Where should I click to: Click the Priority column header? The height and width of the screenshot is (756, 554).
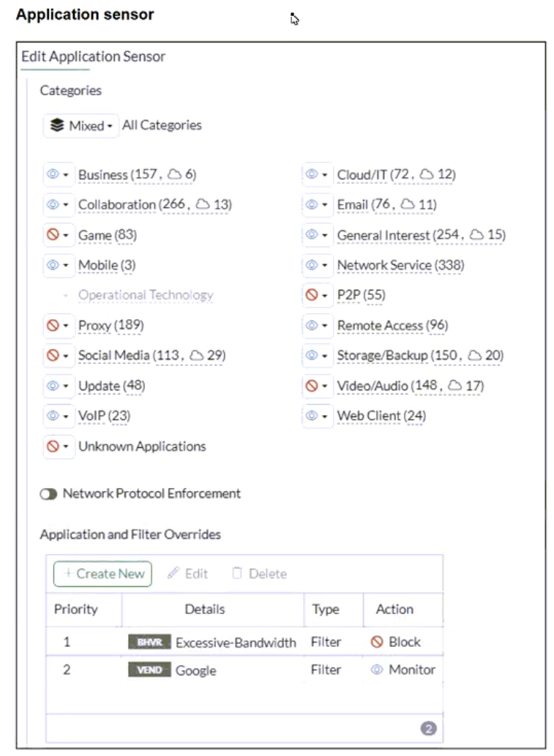click(x=76, y=609)
